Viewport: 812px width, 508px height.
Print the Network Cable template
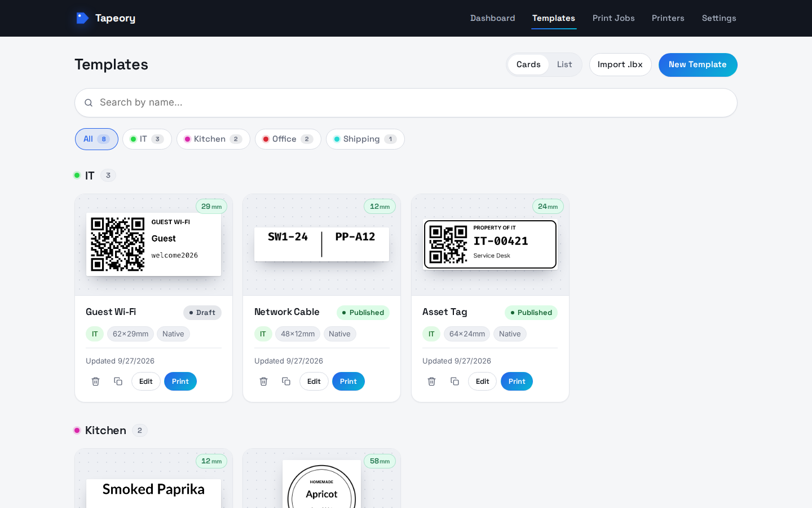click(x=348, y=382)
